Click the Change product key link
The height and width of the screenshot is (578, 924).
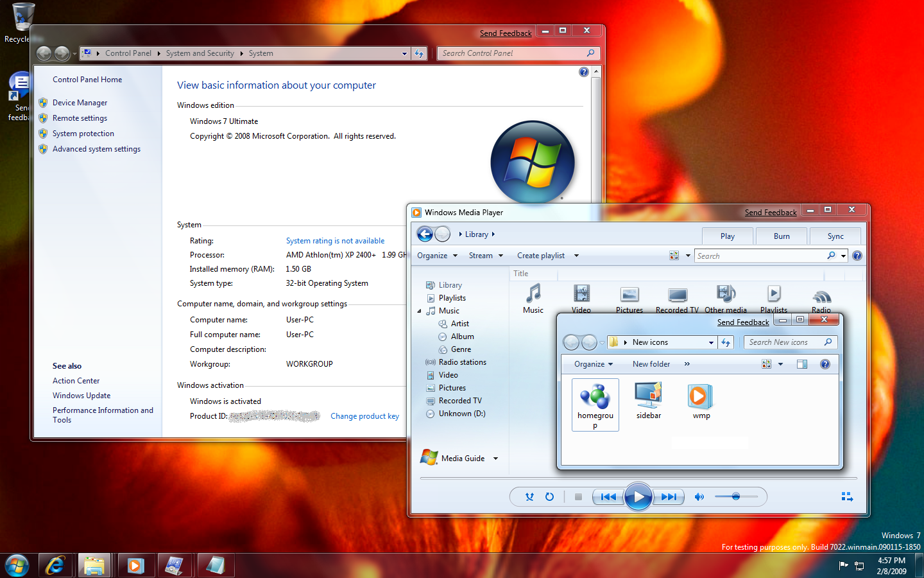[x=364, y=416]
